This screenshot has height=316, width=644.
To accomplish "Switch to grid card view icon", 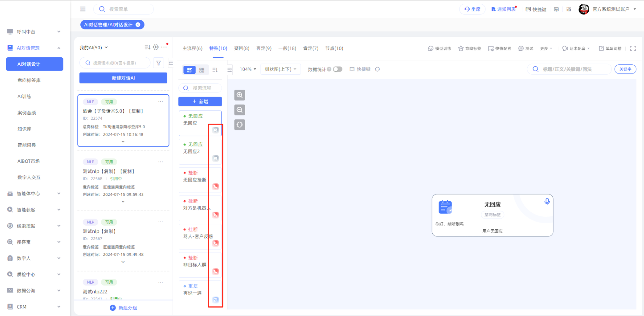I will coord(202,70).
